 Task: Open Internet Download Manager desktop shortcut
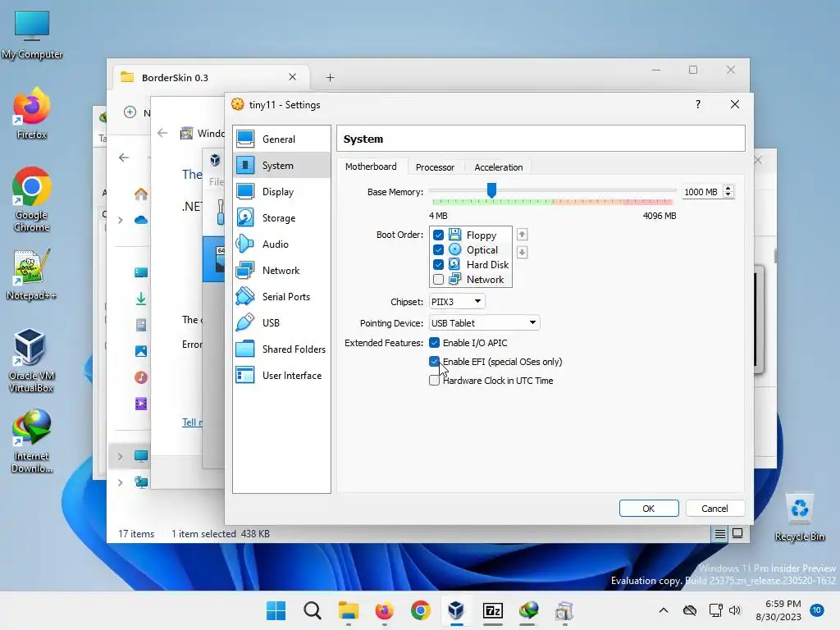tap(32, 441)
